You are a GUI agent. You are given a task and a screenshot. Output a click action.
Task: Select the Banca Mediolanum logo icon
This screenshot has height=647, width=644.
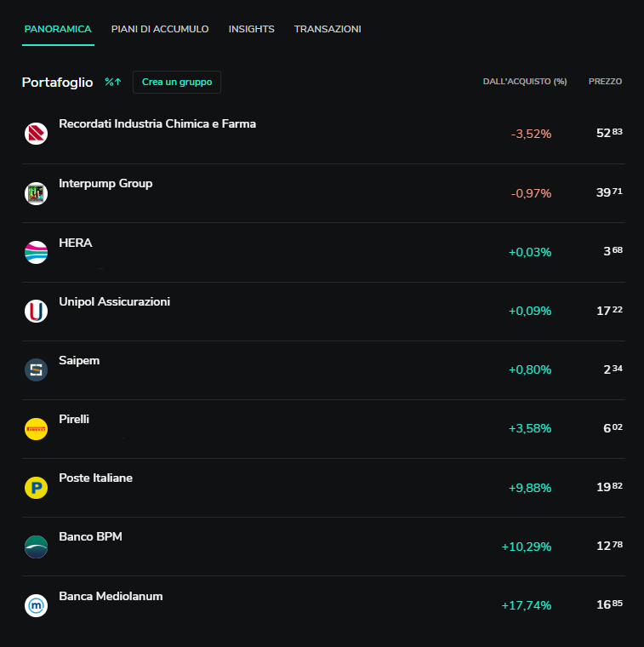pyautogui.click(x=36, y=606)
